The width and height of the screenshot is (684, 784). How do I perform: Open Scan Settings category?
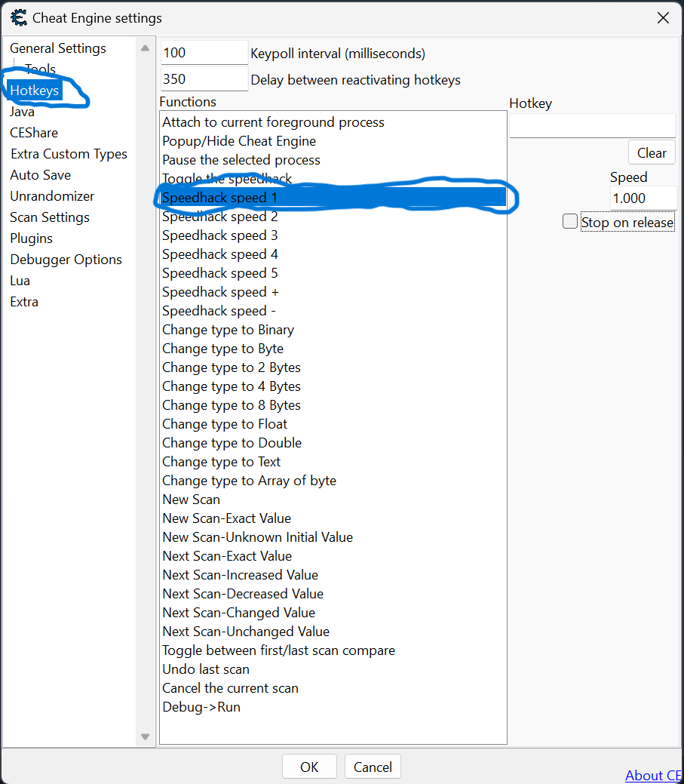point(50,217)
